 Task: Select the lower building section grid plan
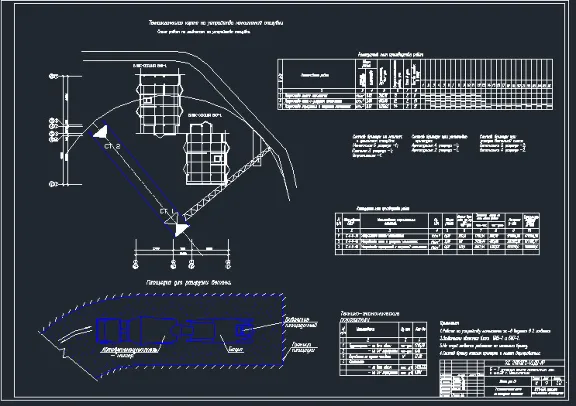(206, 154)
